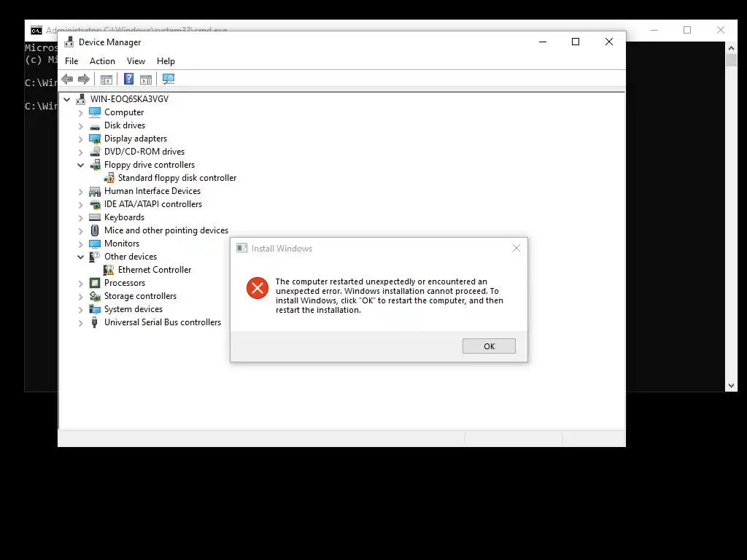Minimize the Device Manager window
The width and height of the screenshot is (747, 560).
[543, 42]
